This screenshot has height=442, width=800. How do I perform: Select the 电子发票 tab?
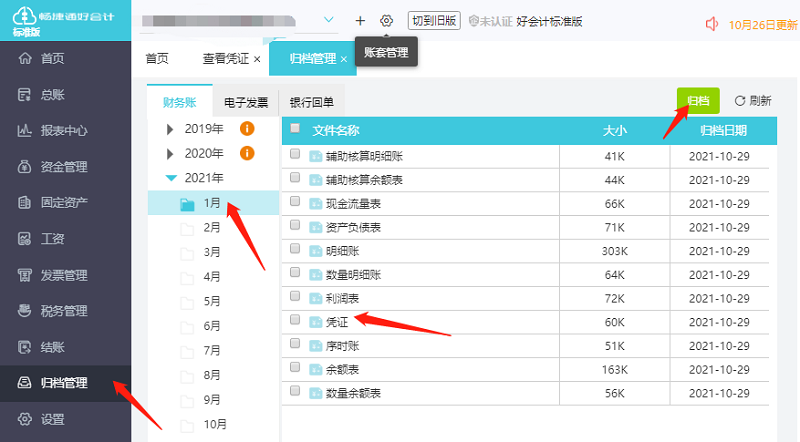pos(246,103)
